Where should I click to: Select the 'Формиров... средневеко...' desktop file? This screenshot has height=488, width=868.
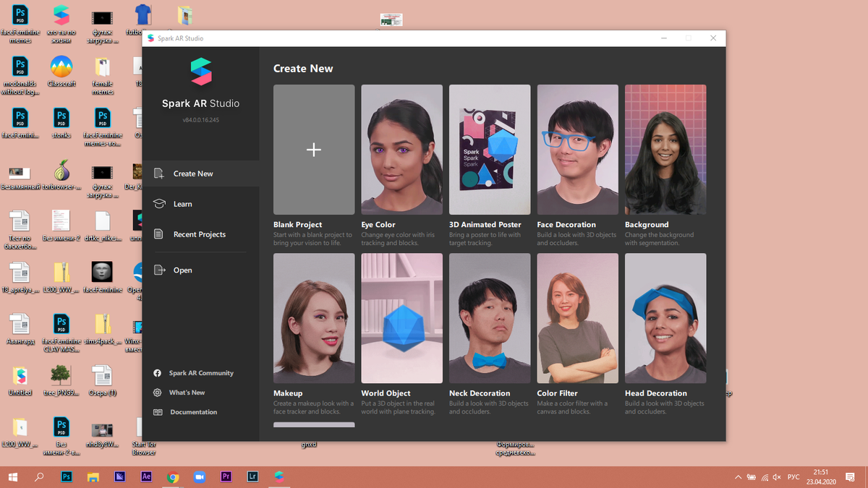click(515, 449)
